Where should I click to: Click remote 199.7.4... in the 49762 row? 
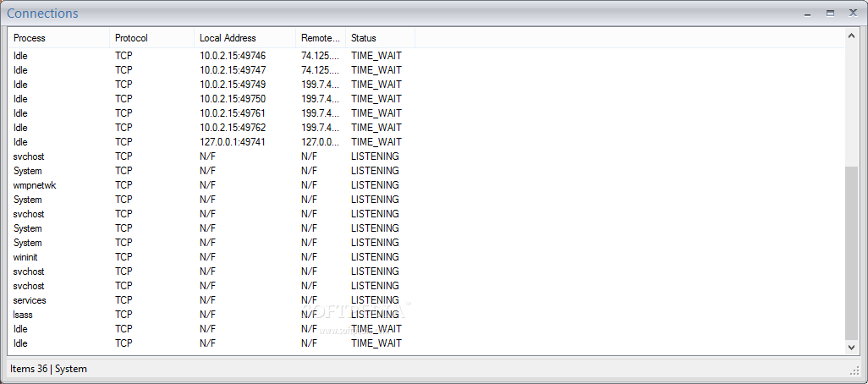point(321,128)
